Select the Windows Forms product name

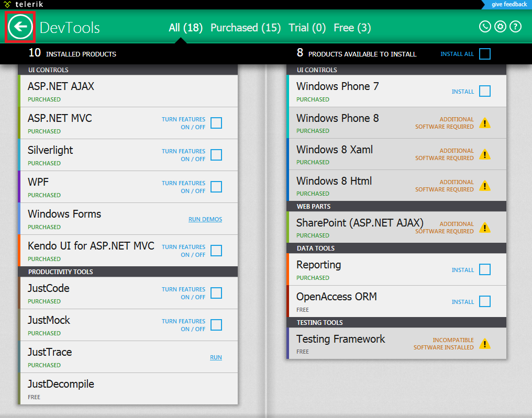[64, 214]
